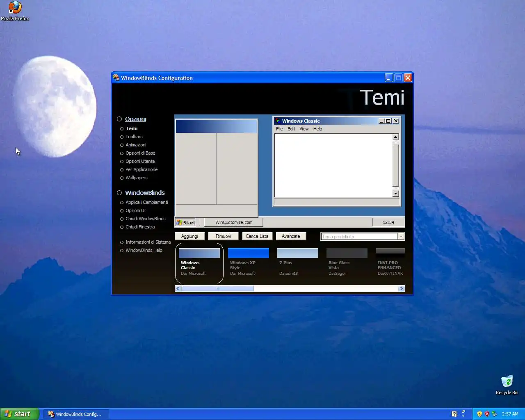525x420 pixels.
Task: Select Toolbars in the Opzioni list
Action: [x=134, y=137]
